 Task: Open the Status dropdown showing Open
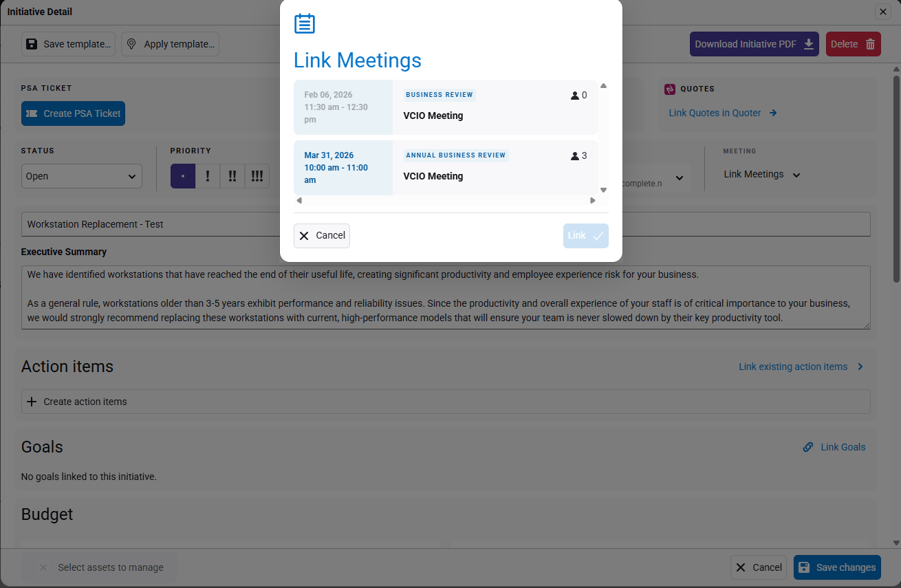coord(81,176)
